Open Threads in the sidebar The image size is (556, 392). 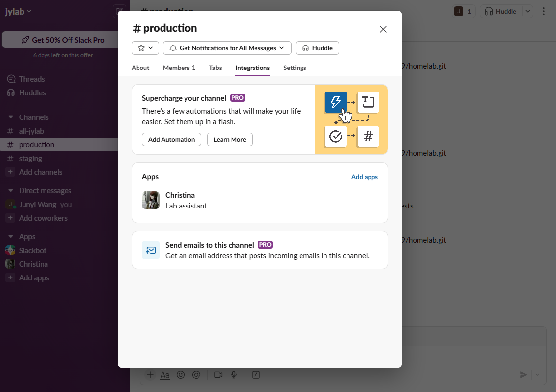(32, 79)
